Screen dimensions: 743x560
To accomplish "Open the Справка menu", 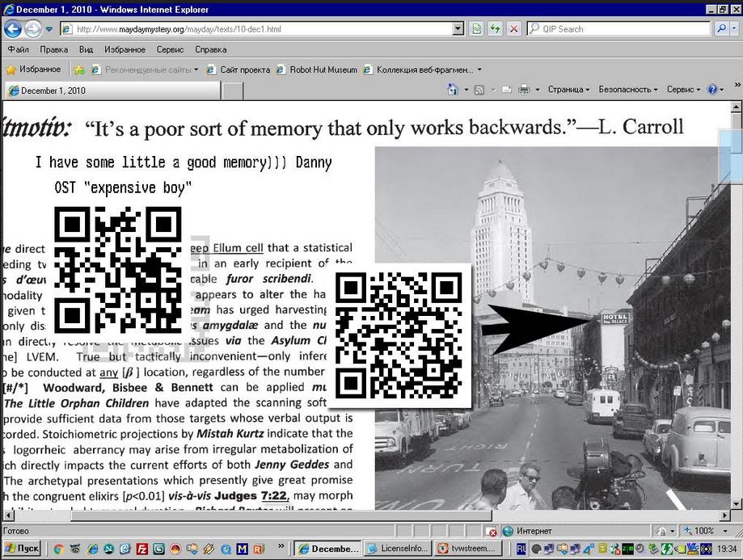I will [210, 49].
